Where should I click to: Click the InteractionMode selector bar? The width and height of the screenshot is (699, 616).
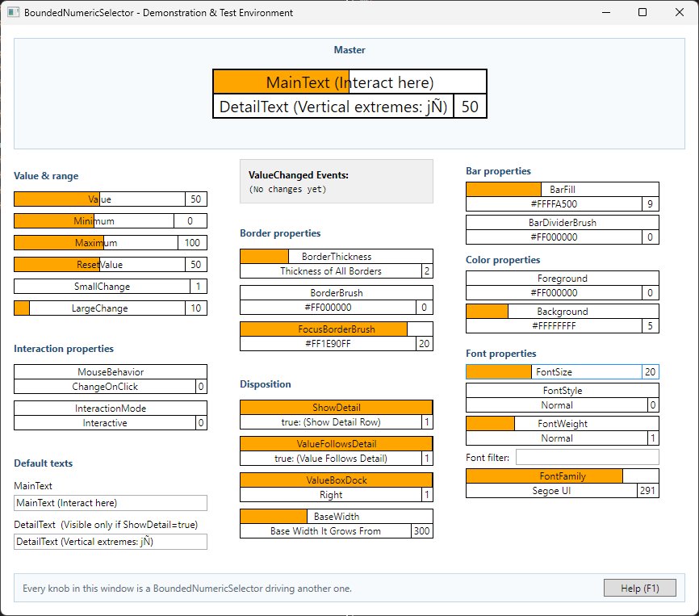click(x=111, y=409)
